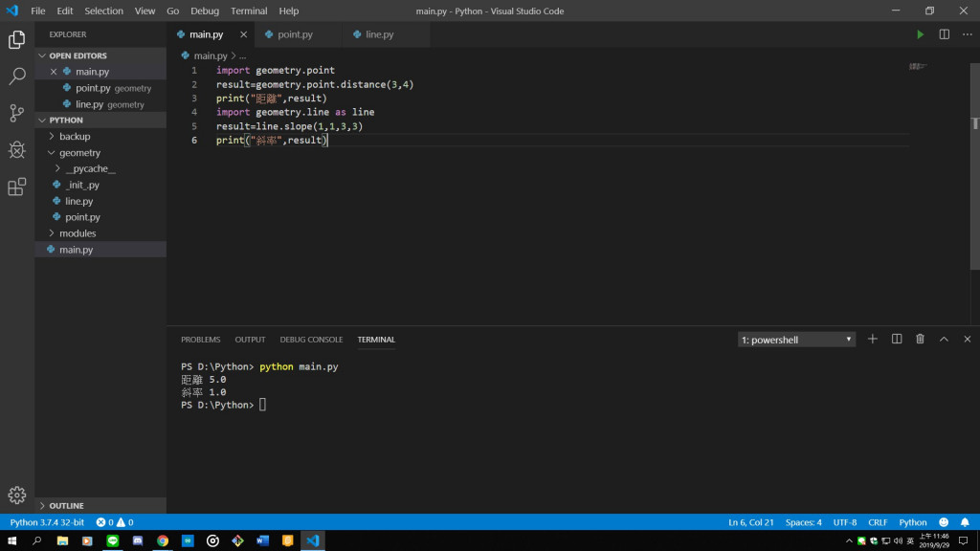Close the main.py editor tab

(x=244, y=34)
